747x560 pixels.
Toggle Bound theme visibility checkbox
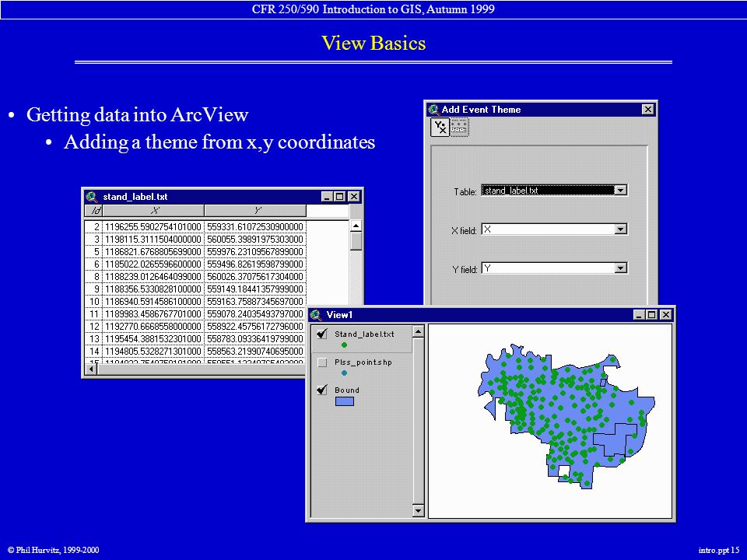pos(322,390)
